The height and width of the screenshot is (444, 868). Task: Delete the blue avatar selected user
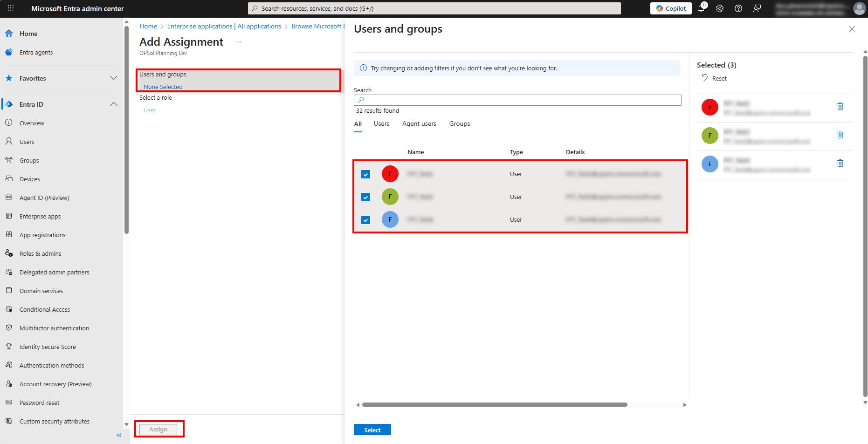[840, 164]
